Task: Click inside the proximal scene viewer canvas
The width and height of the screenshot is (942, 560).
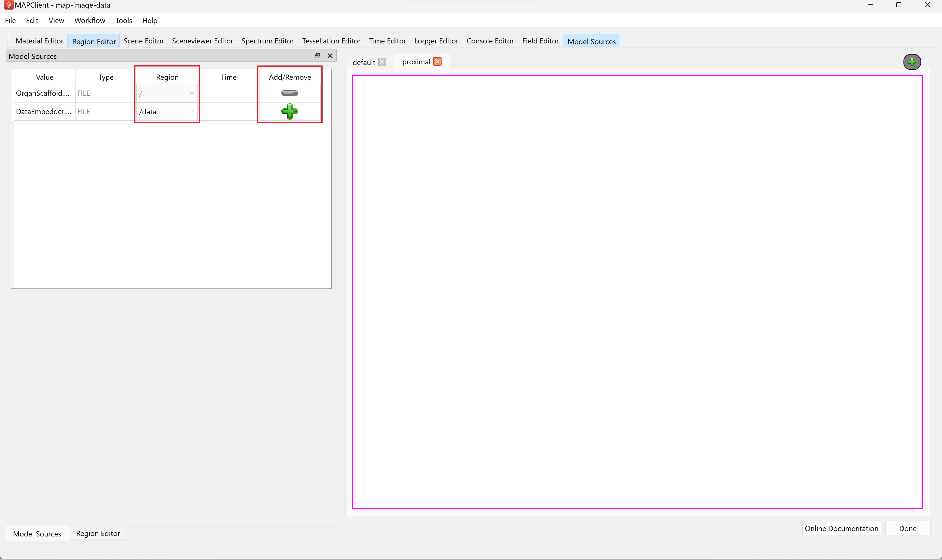Action: (637, 292)
